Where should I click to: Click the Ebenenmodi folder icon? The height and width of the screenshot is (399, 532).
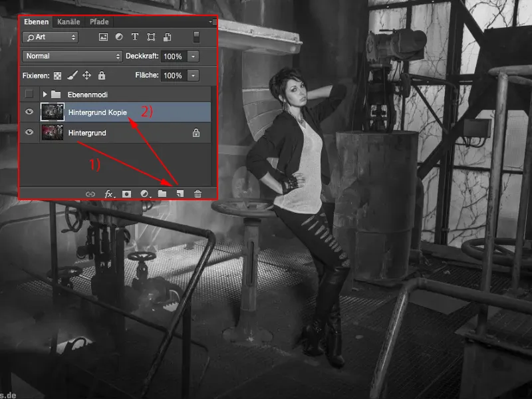coord(56,94)
